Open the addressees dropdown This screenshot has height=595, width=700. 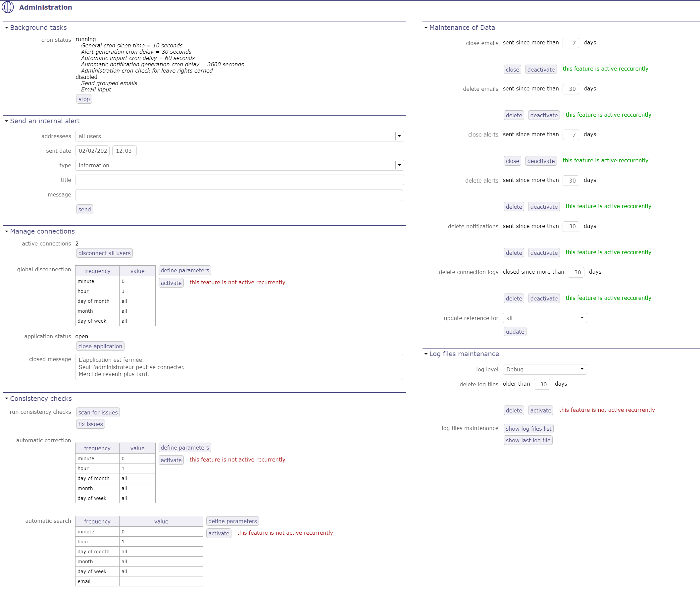pos(399,136)
